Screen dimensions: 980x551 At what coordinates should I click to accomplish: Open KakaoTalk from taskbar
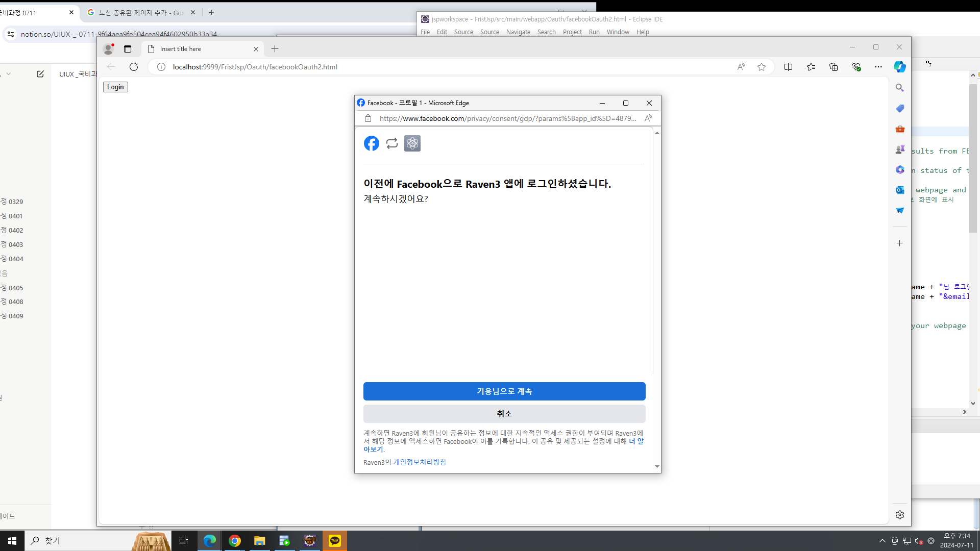click(x=335, y=541)
